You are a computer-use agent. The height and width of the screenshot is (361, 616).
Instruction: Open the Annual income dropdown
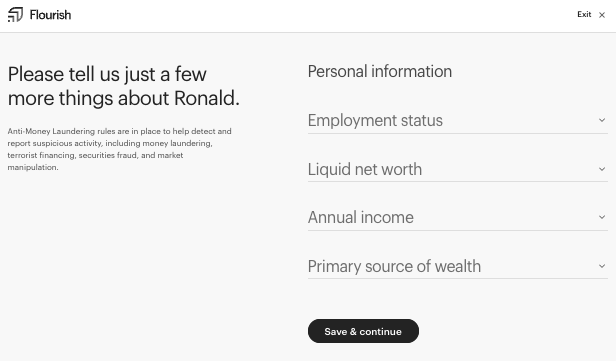(x=458, y=218)
